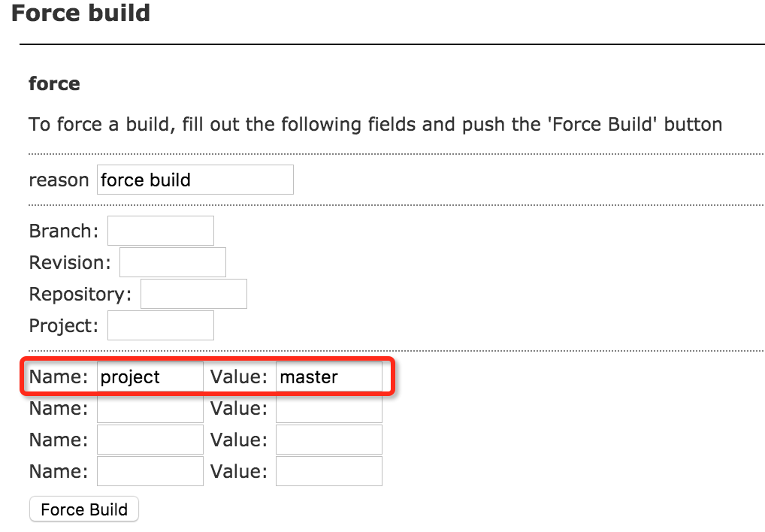Image resolution: width=765 pixels, height=532 pixels.
Task: Select the Revision text box
Action: 172,262
